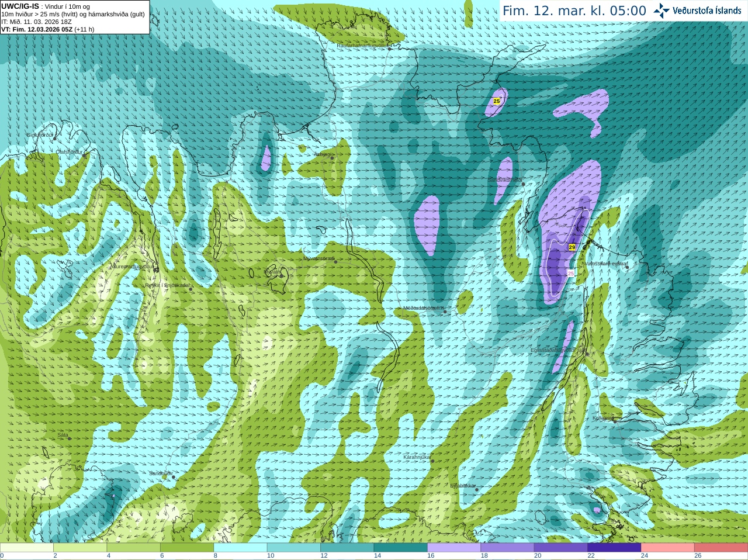Click the 'Fim. 12. mar. kl. 05:00' timestamp

[574, 11]
